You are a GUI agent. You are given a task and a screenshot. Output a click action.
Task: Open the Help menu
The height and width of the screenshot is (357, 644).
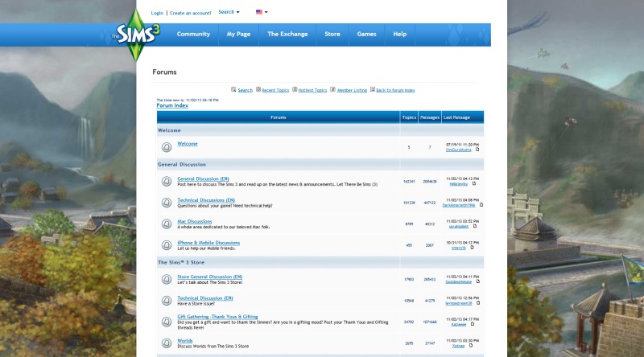pyautogui.click(x=399, y=34)
